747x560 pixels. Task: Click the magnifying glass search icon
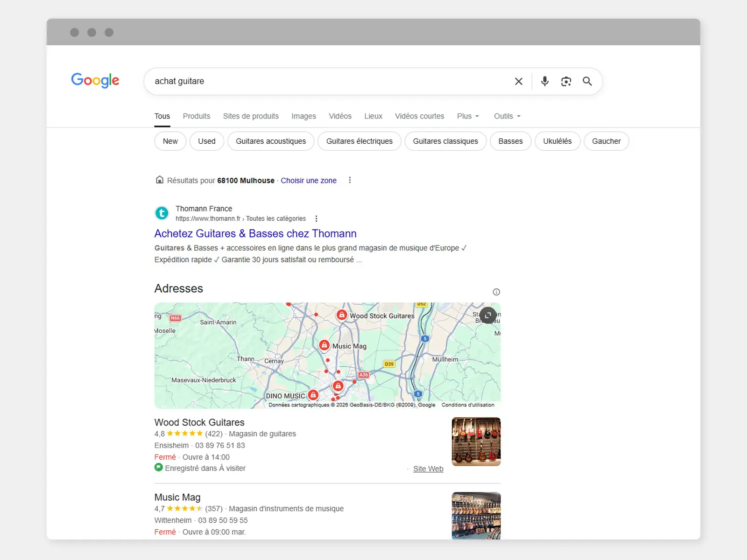coord(587,81)
